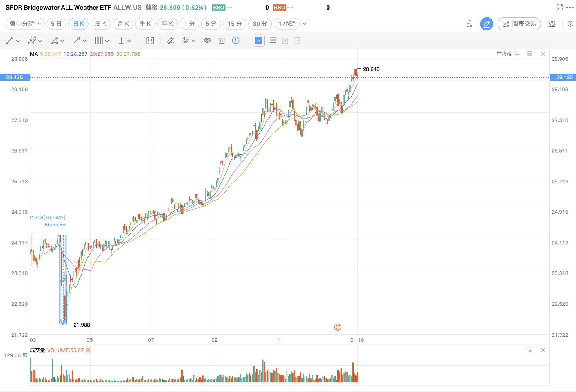The height and width of the screenshot is (392, 576).
Task: Click the ALLW.US ticker symbol
Action: [x=127, y=8]
